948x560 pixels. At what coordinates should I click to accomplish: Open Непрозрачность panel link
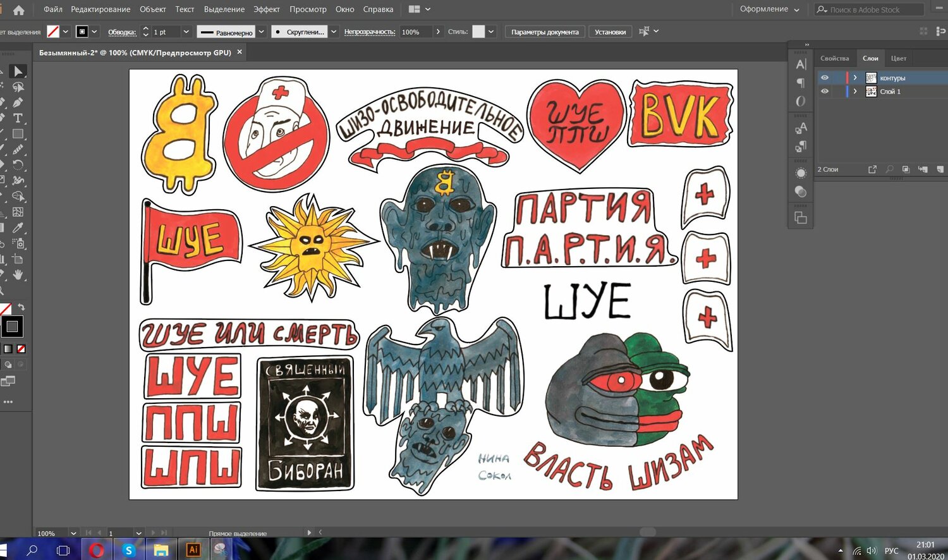click(370, 32)
